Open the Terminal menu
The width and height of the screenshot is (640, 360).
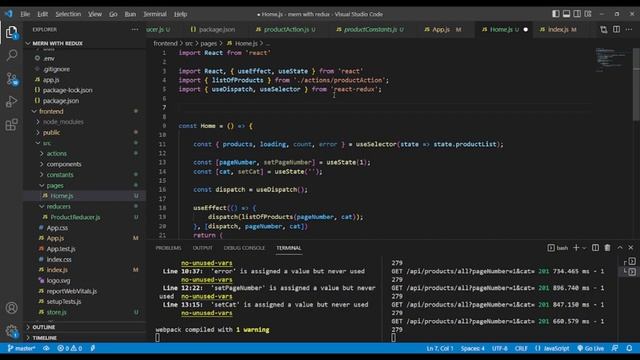(155, 14)
